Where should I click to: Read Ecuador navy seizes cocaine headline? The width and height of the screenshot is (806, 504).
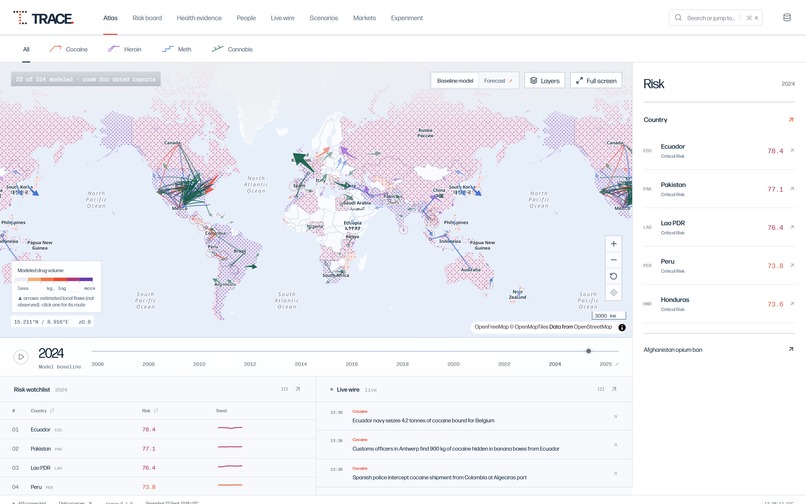point(423,420)
